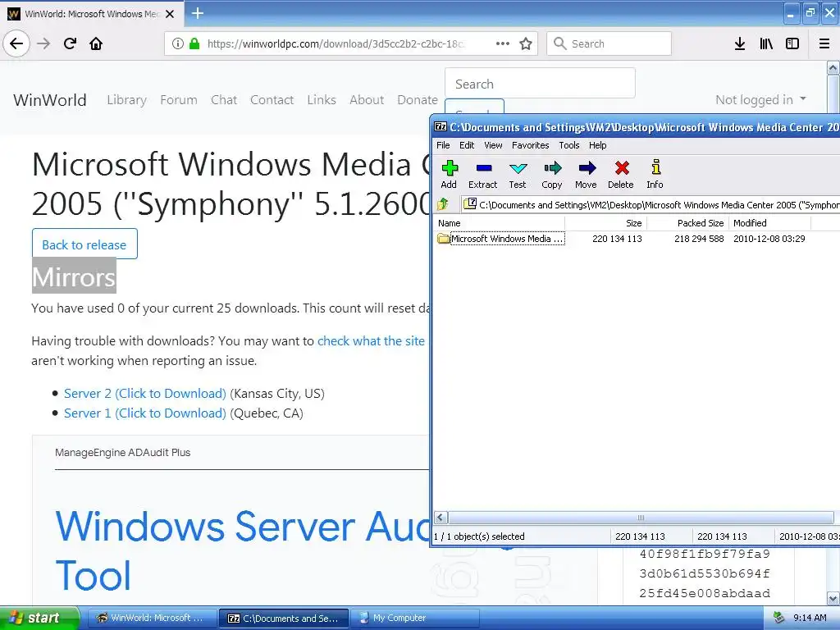The image size is (840, 630).
Task: Open WinWorld Chat nav link
Action: click(224, 99)
